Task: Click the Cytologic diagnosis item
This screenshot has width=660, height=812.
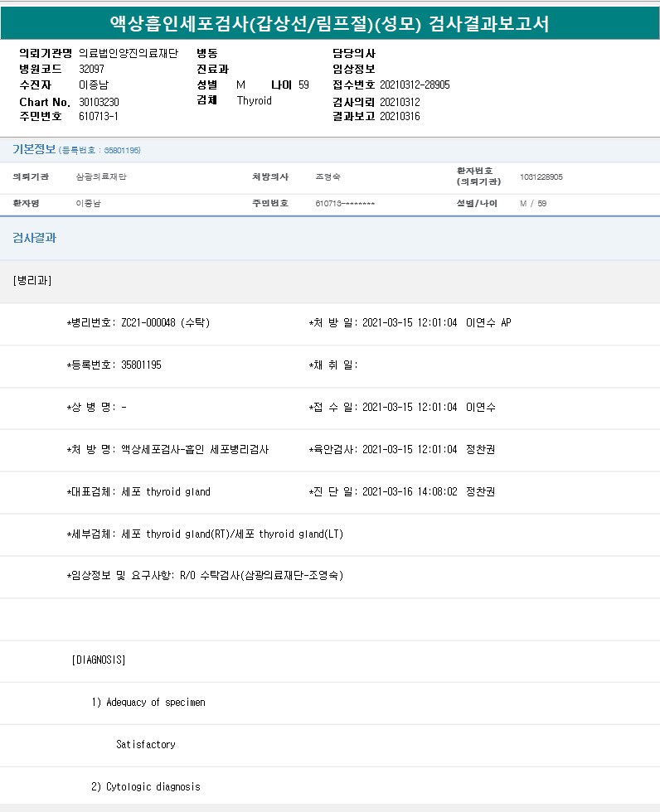Action: (x=145, y=787)
